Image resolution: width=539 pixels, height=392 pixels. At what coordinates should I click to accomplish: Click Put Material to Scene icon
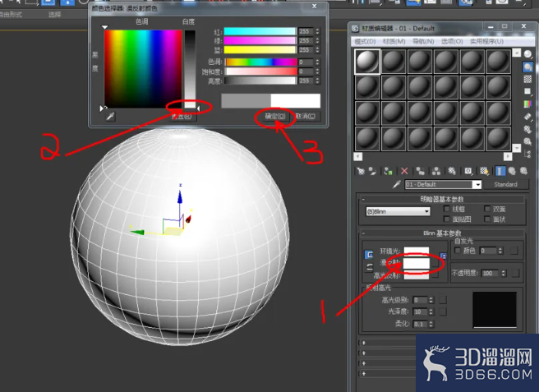pyautogui.click(x=373, y=171)
